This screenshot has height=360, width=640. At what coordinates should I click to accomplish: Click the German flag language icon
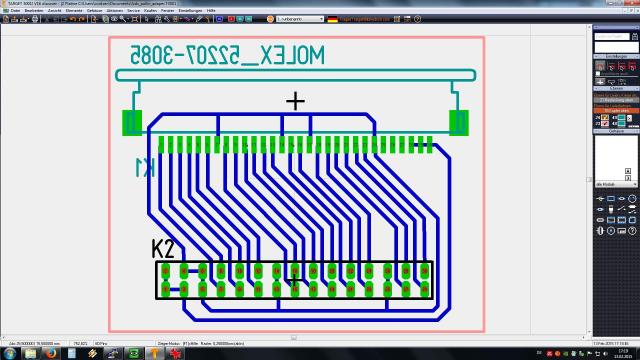click(333, 19)
